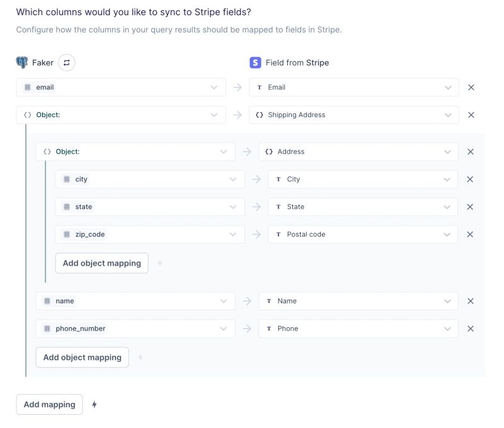504x428 pixels.
Task: Click the column icon beside phone_number
Action: click(x=47, y=329)
